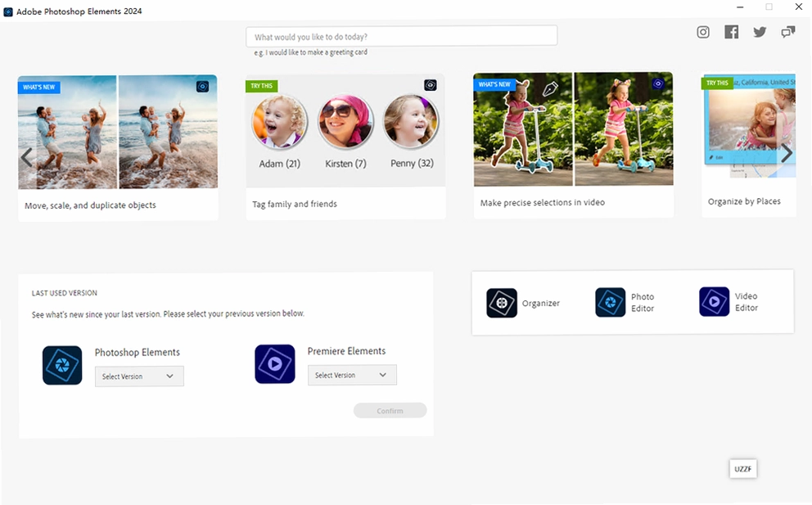The image size is (812, 505).
Task: Select Adam (21) face circle
Action: (x=280, y=122)
